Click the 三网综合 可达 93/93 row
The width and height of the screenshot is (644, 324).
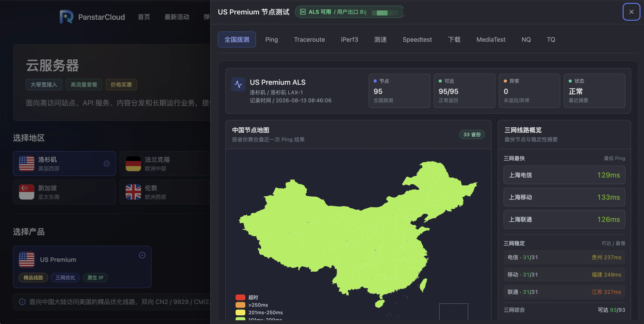(x=564, y=310)
